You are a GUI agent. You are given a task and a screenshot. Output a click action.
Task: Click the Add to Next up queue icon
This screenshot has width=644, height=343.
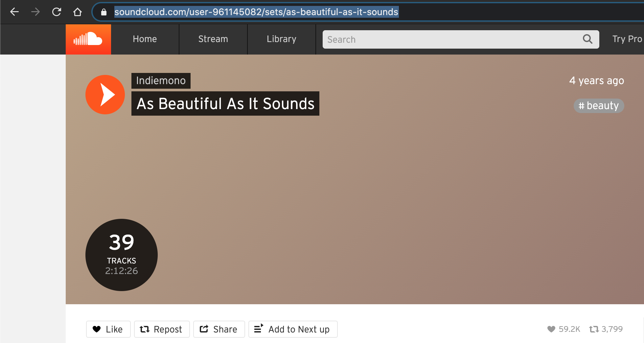click(259, 329)
